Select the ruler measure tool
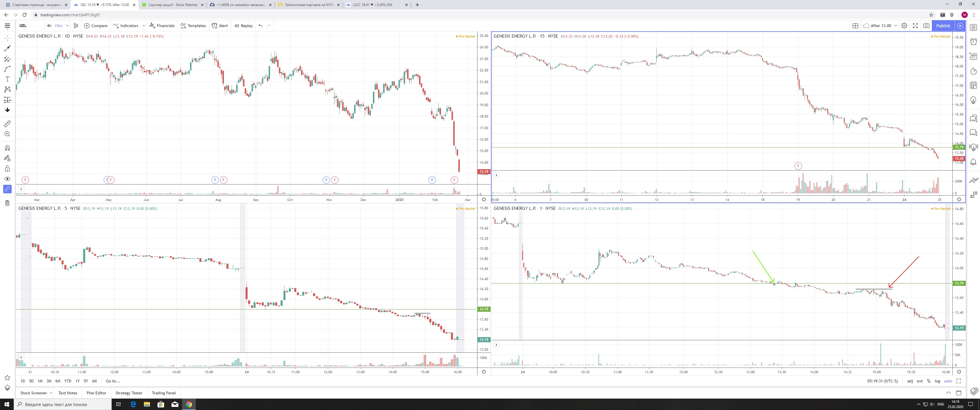 coord(7,124)
